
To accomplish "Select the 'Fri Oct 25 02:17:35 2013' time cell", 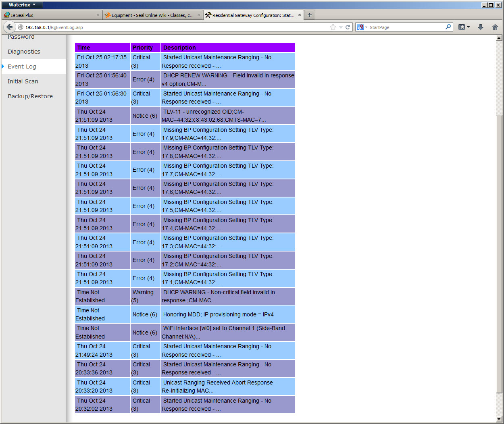I will (x=102, y=62).
